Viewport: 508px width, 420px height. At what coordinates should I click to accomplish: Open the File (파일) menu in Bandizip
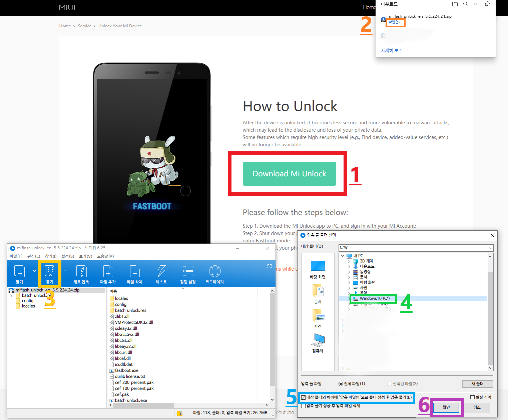click(x=16, y=256)
